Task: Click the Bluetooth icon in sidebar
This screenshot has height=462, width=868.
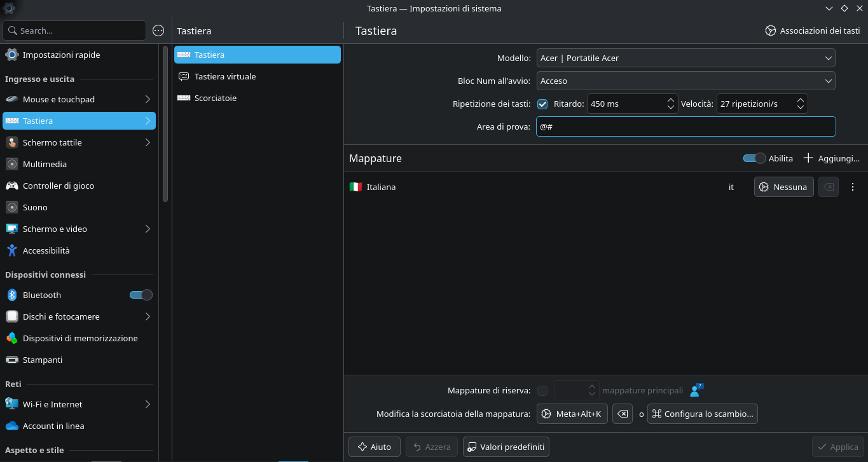Action: click(x=11, y=295)
